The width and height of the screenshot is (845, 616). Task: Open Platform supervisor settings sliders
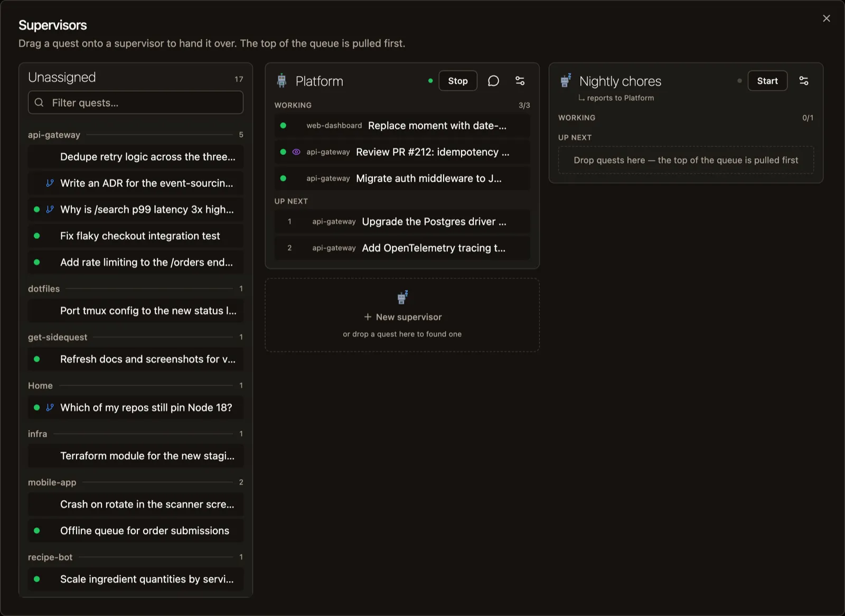point(520,81)
